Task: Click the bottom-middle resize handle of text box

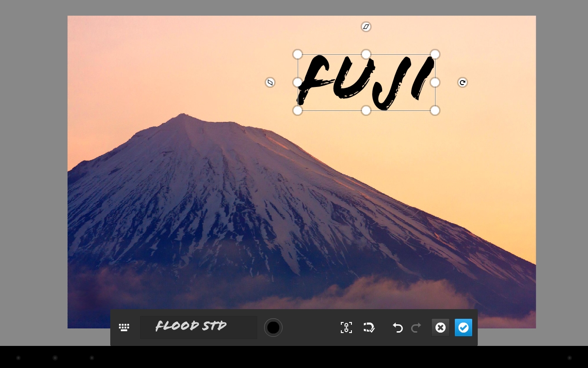Action: pos(366,110)
